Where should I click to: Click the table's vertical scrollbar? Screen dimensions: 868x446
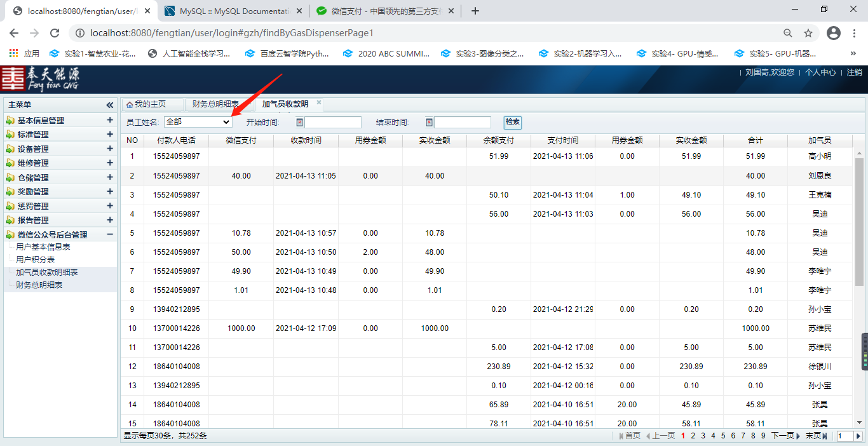(x=858, y=222)
